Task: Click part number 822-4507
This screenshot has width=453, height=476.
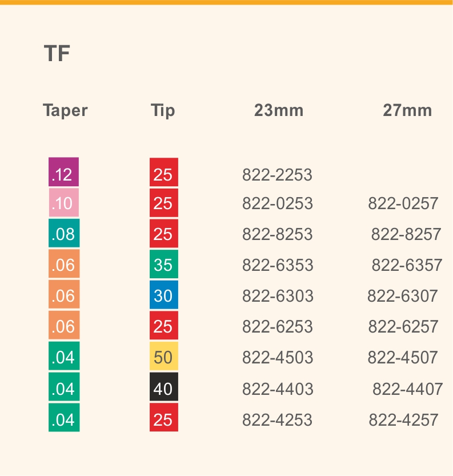Action: tap(403, 358)
